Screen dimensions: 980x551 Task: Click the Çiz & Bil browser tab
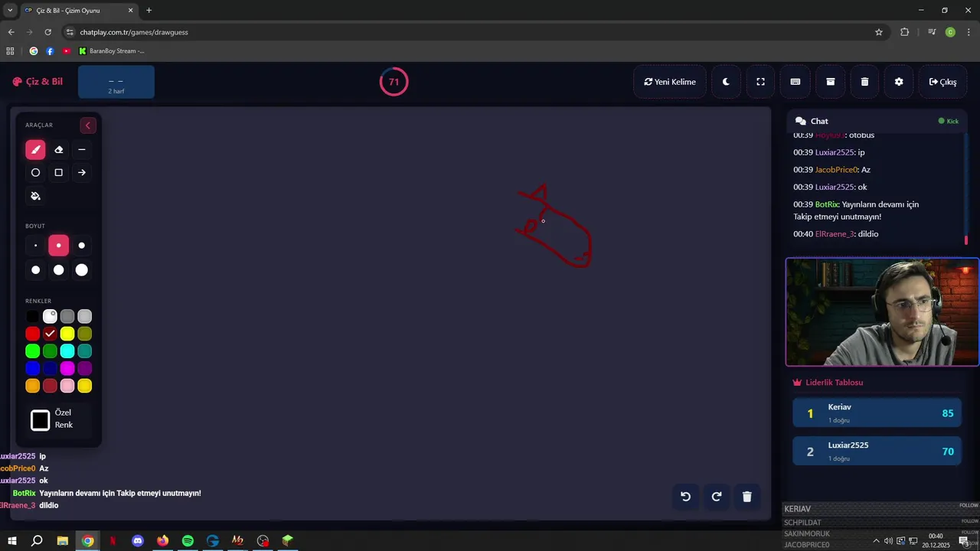click(79, 11)
